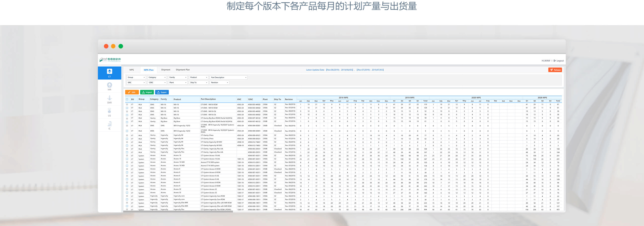Check the Ingenuity 64 SKD Rev 07(2019) row checkbox

[127, 145]
